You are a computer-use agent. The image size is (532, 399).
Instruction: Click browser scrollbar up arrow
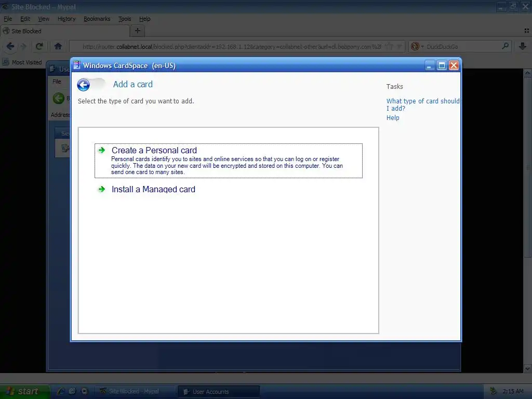click(x=528, y=73)
